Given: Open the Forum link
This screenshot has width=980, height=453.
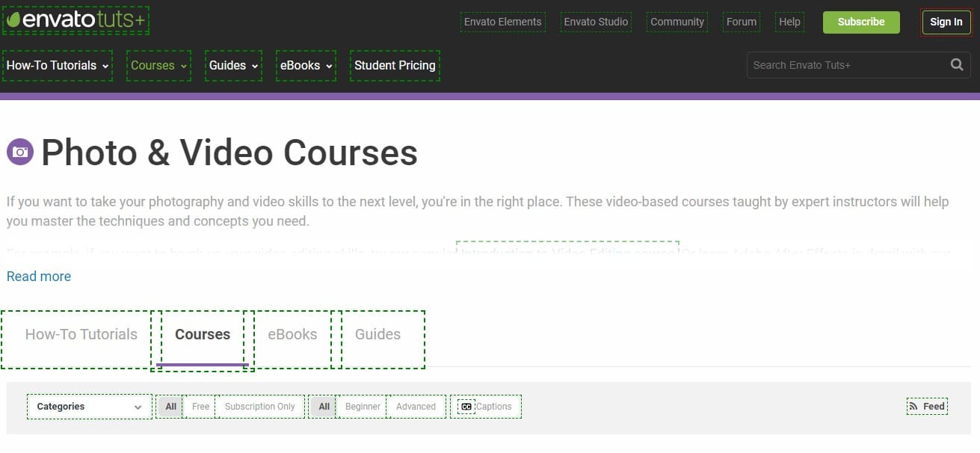Looking at the screenshot, I should (742, 22).
